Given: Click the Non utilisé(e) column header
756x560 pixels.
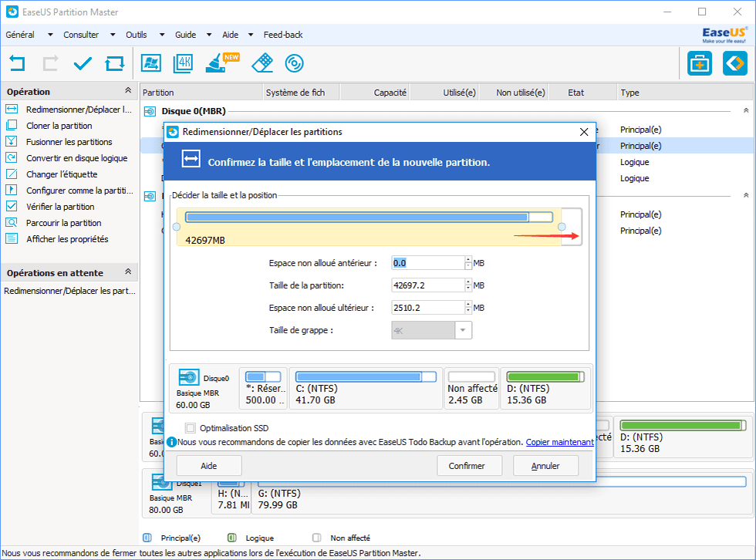Looking at the screenshot, I should coord(514,93).
